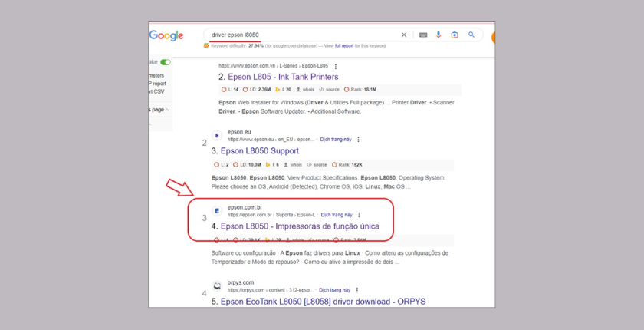Viewport: 644px width, 330px height.
Task: Click snippet text 'Epson Web Installer for Windows'
Action: tap(261, 102)
